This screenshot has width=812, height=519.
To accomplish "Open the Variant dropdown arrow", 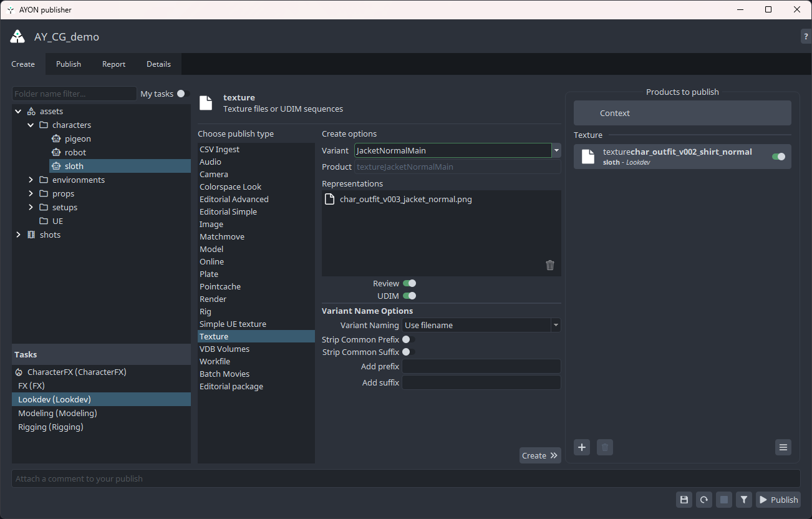I will point(556,150).
